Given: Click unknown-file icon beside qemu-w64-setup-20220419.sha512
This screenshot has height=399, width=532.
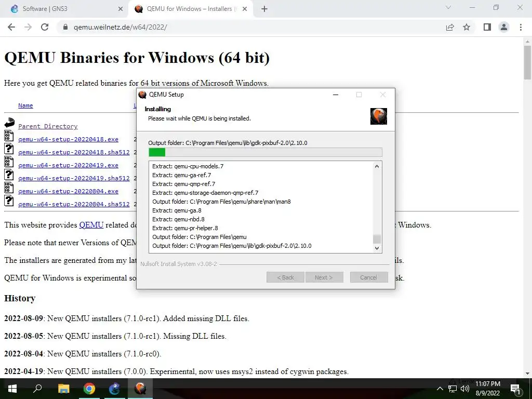Looking at the screenshot, I should coord(9,175).
